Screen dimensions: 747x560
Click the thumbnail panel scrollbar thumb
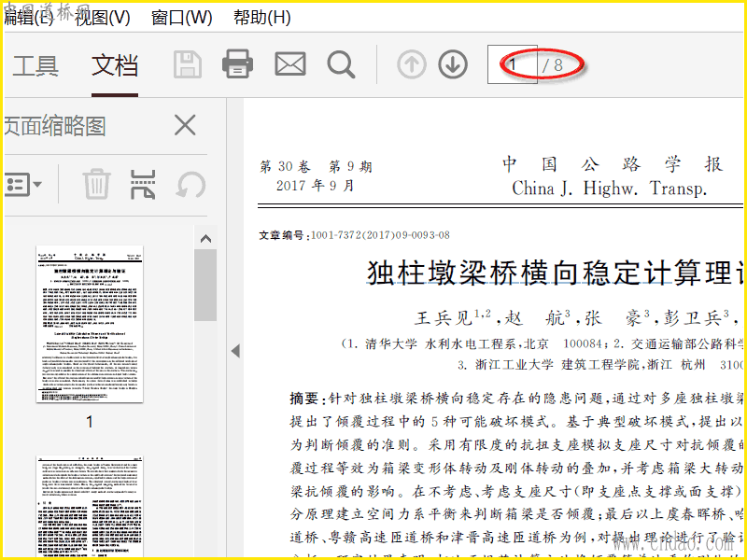click(205, 285)
